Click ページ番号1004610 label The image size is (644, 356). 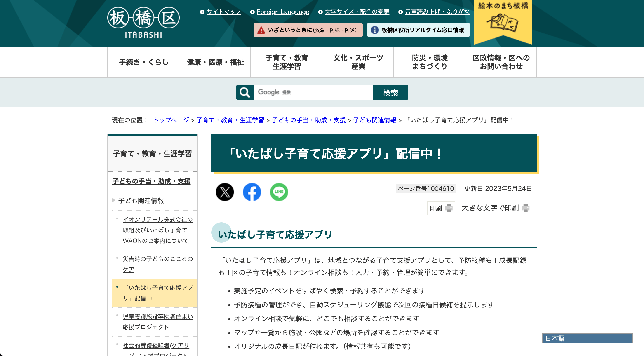coord(426,188)
